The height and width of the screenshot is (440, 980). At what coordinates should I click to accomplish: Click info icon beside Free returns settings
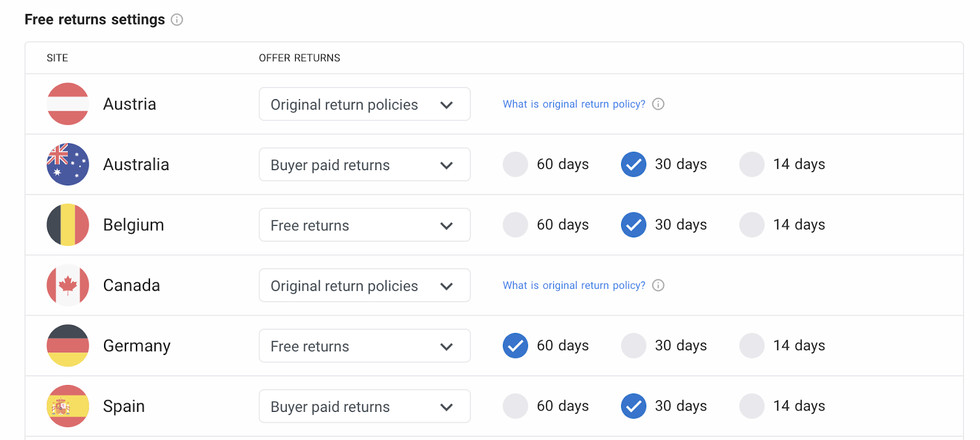[177, 20]
